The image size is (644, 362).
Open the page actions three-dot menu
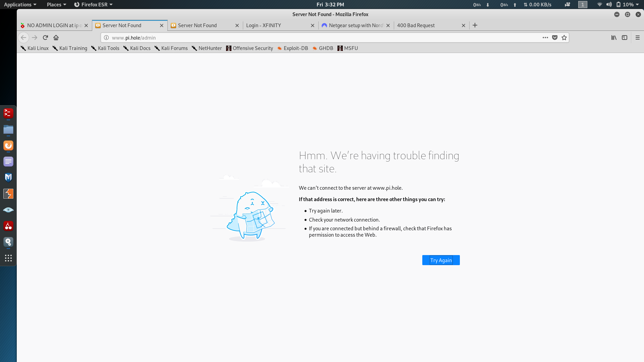[x=545, y=38]
